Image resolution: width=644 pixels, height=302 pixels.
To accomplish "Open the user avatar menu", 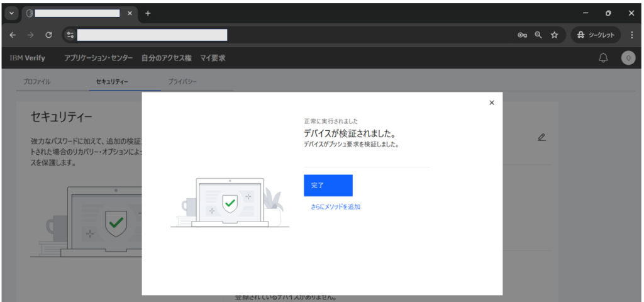I will 628,58.
